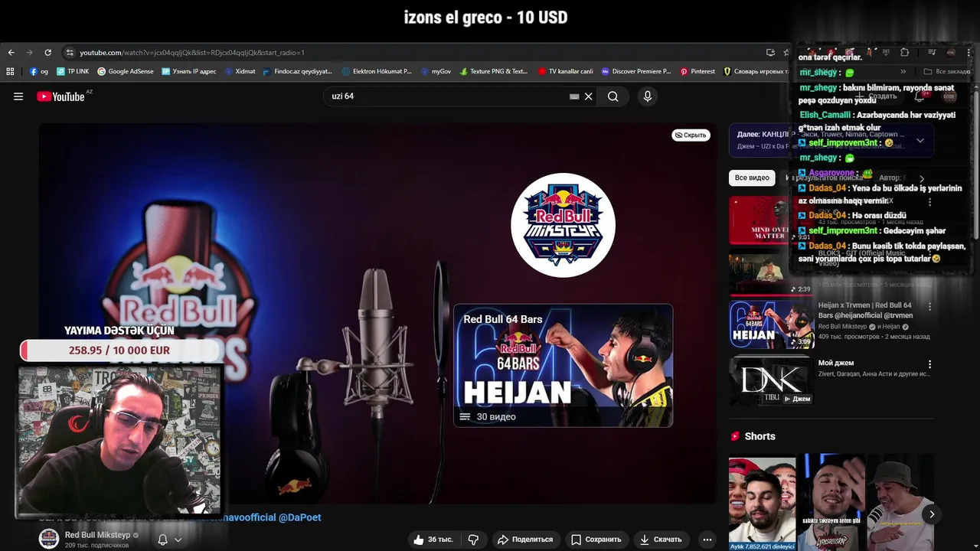Open the TV kanallar canli bookmark

click(566, 71)
